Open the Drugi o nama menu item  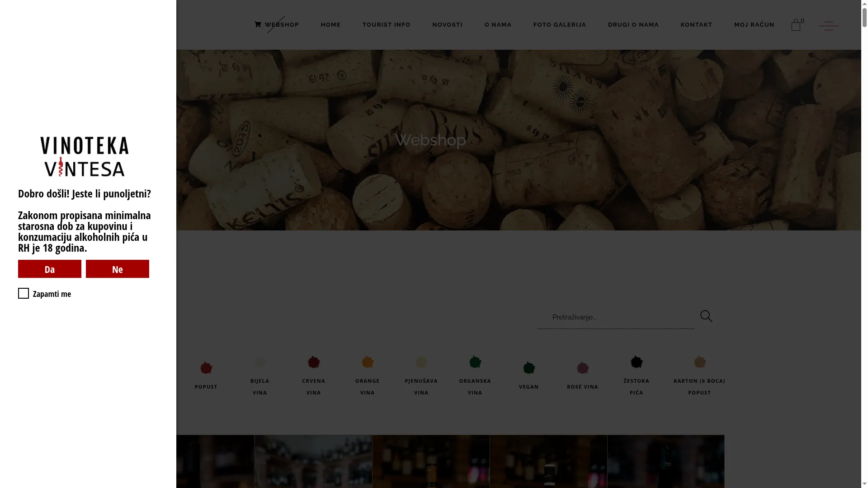coord(633,25)
